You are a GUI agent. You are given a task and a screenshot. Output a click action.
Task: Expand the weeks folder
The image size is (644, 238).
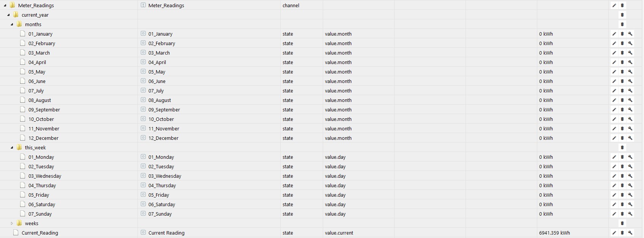coord(12,223)
